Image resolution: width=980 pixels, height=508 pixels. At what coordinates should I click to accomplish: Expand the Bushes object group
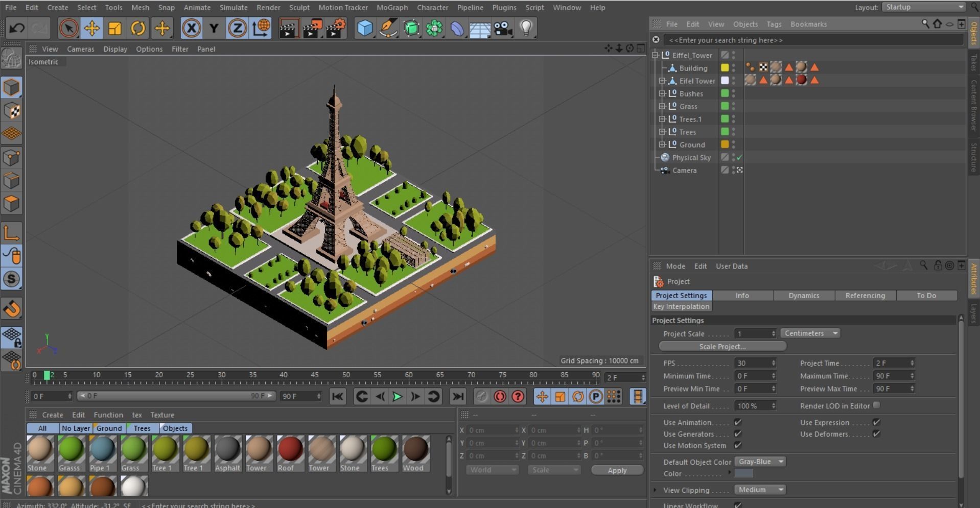pyautogui.click(x=662, y=93)
